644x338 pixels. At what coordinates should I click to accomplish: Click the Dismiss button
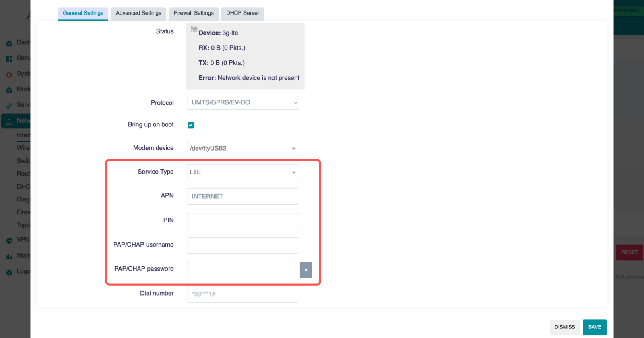tap(564, 327)
